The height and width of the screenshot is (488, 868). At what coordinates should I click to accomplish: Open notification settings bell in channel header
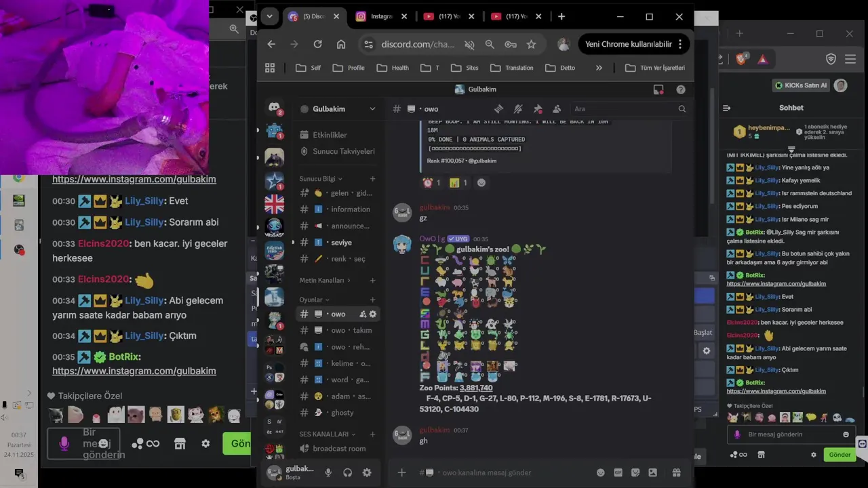[x=518, y=108]
